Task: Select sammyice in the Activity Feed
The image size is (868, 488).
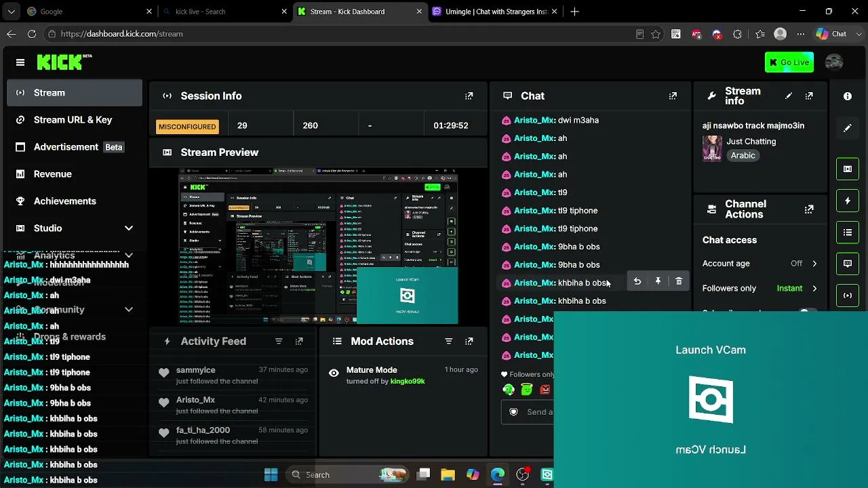Action: 195,370
